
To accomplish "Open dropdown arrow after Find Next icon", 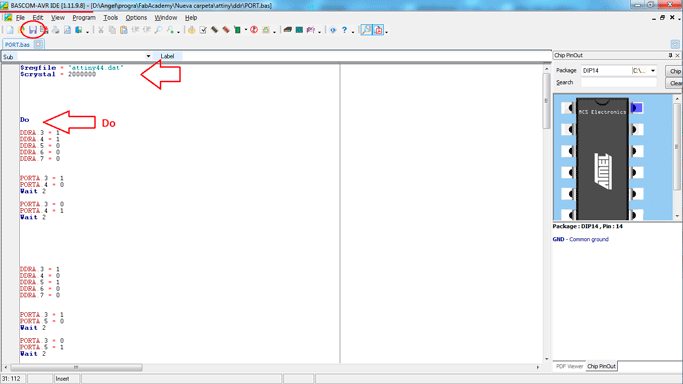I will click(x=179, y=31).
